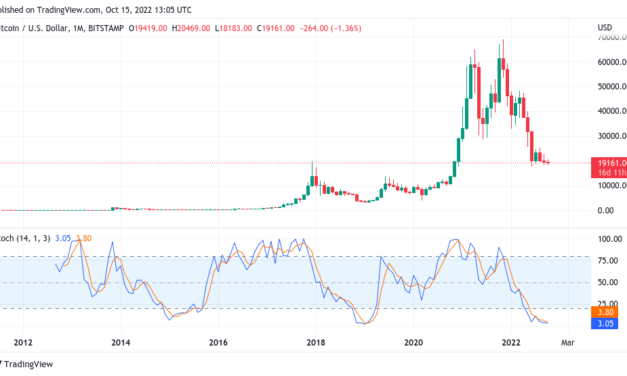The height and width of the screenshot is (376, 627).
Task: Click the 60000.00 price axis label
Action: 612,62
